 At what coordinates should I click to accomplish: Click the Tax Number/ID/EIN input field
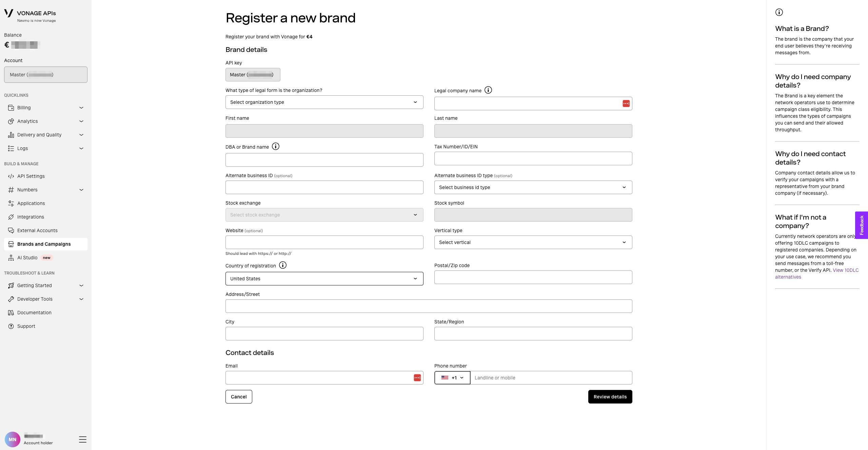pos(533,158)
